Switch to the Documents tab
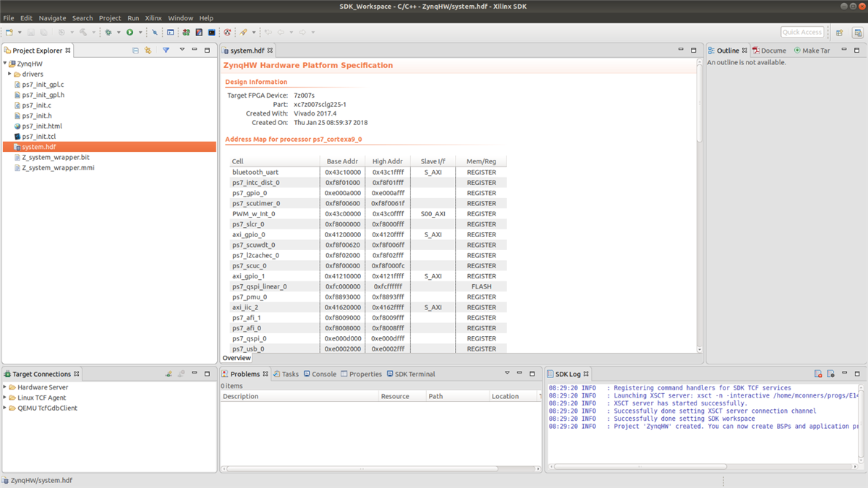The height and width of the screenshot is (488, 868). pos(769,51)
